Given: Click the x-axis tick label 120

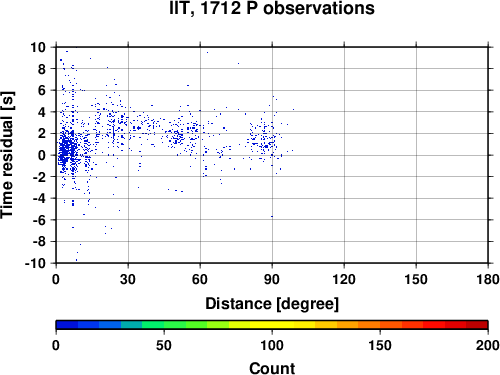Looking at the screenshot, I should tap(344, 279).
